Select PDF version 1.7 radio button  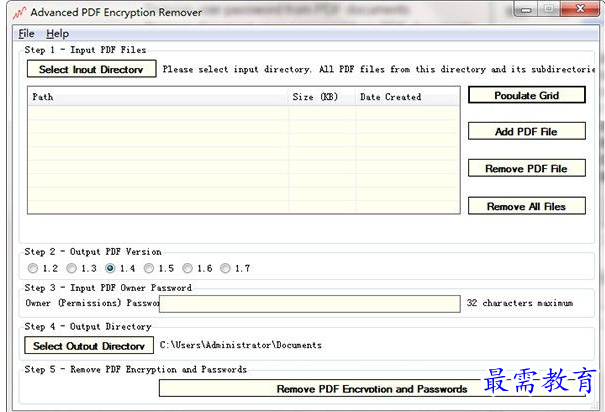pos(225,268)
